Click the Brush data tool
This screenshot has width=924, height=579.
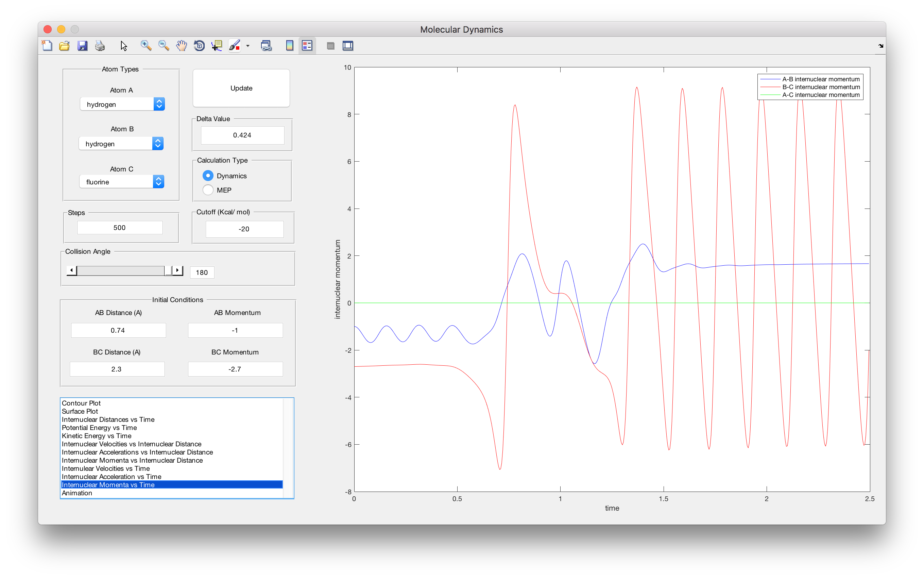234,46
